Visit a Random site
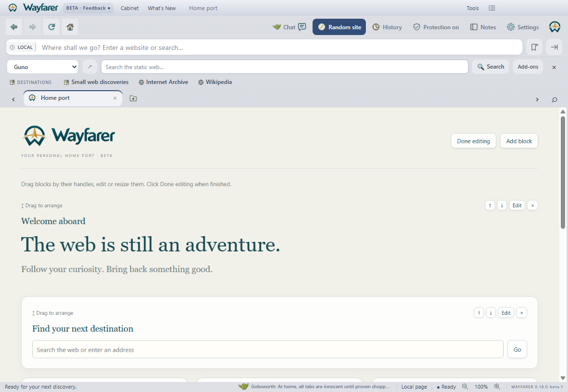This screenshot has height=392, width=568. [339, 27]
